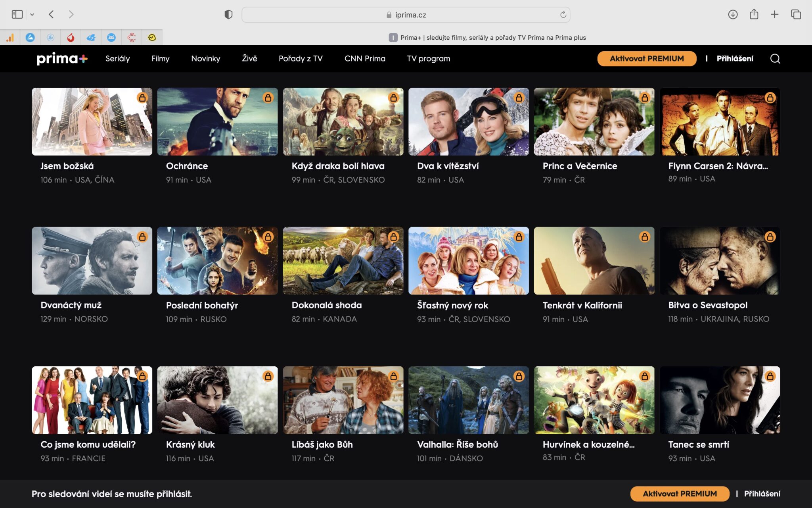This screenshot has width=812, height=508.
Task: Reload the page with refresh icon
Action: [x=563, y=15]
